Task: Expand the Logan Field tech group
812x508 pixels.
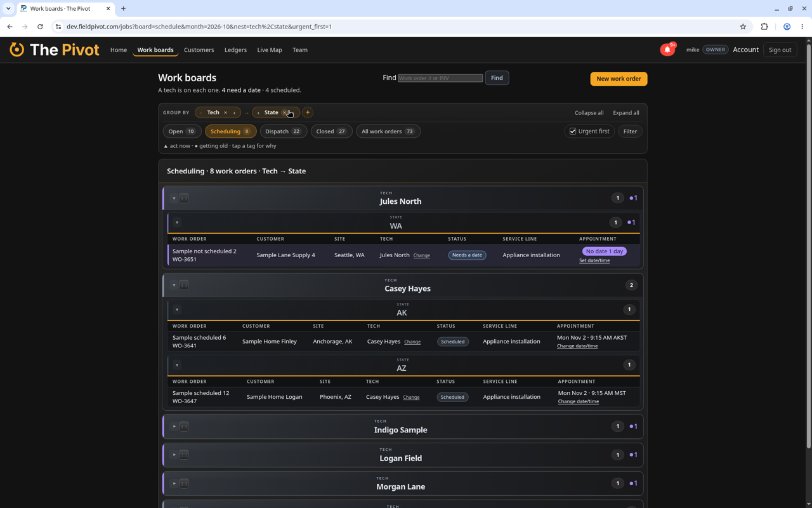Action: click(x=174, y=455)
